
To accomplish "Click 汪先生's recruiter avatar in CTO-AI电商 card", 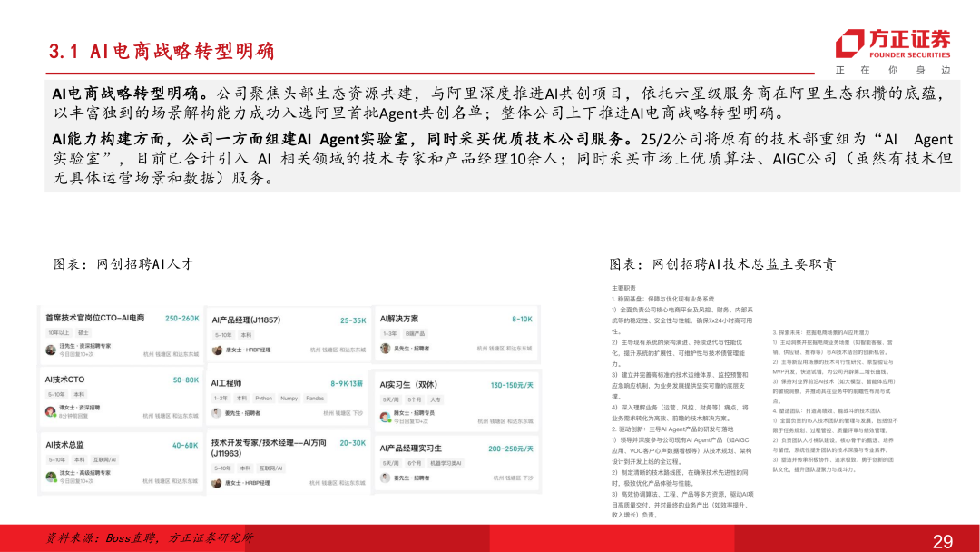I will (x=51, y=350).
